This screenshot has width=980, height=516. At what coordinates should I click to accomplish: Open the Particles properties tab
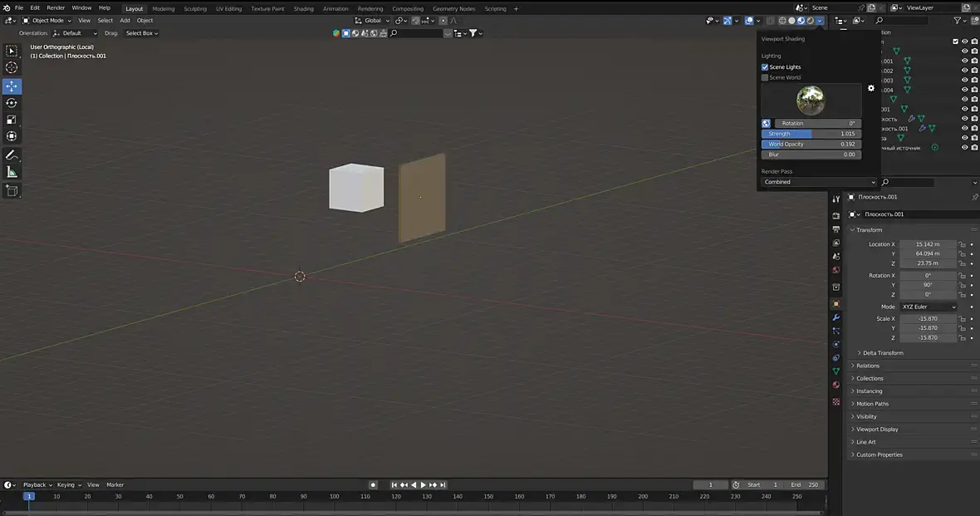tap(836, 331)
